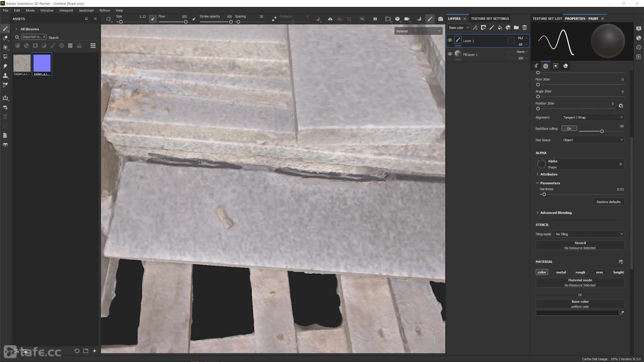Open the Size Space Object dropdown
The image size is (644, 362).
593,140
